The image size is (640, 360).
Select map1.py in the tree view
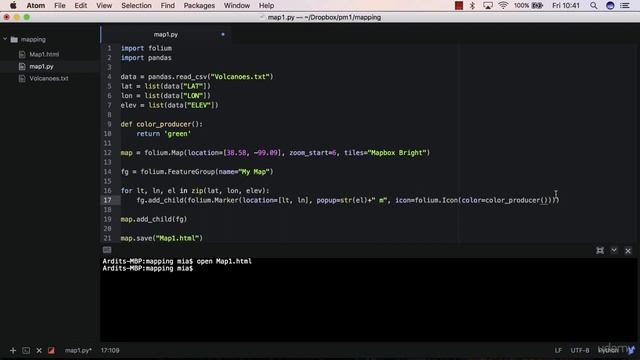pos(41,67)
